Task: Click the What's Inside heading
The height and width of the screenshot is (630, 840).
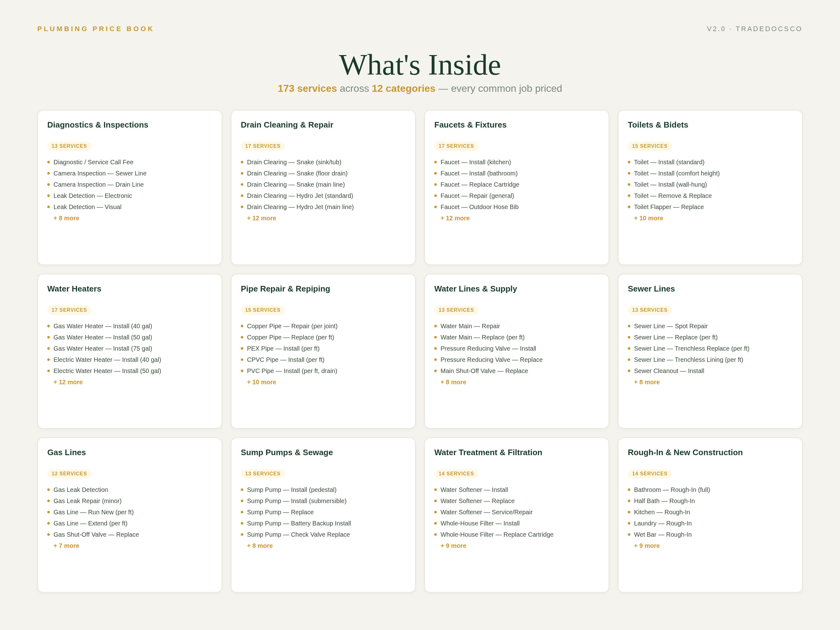Action: [x=420, y=65]
